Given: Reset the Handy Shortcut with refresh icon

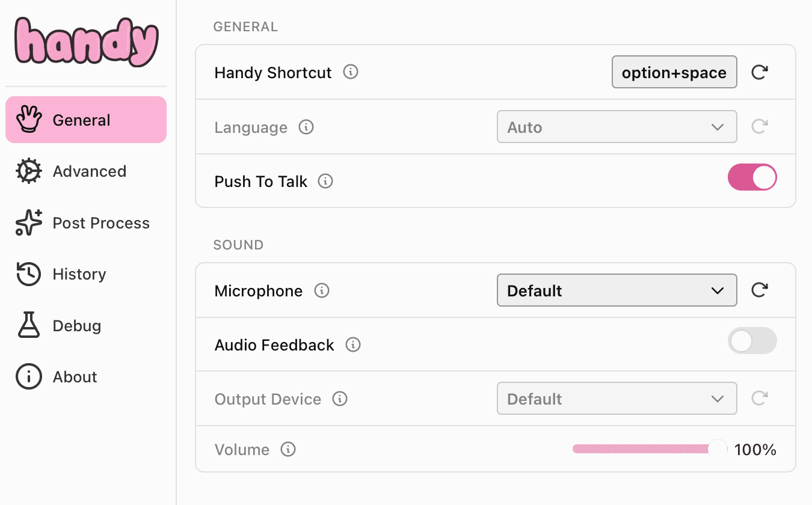Looking at the screenshot, I should pyautogui.click(x=760, y=73).
